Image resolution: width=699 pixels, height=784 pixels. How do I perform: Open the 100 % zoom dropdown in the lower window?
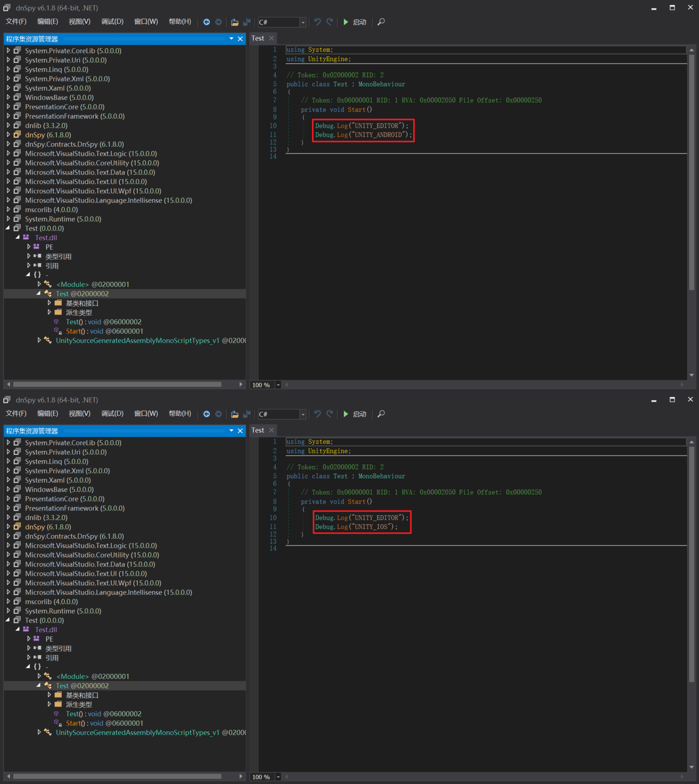tap(278, 777)
